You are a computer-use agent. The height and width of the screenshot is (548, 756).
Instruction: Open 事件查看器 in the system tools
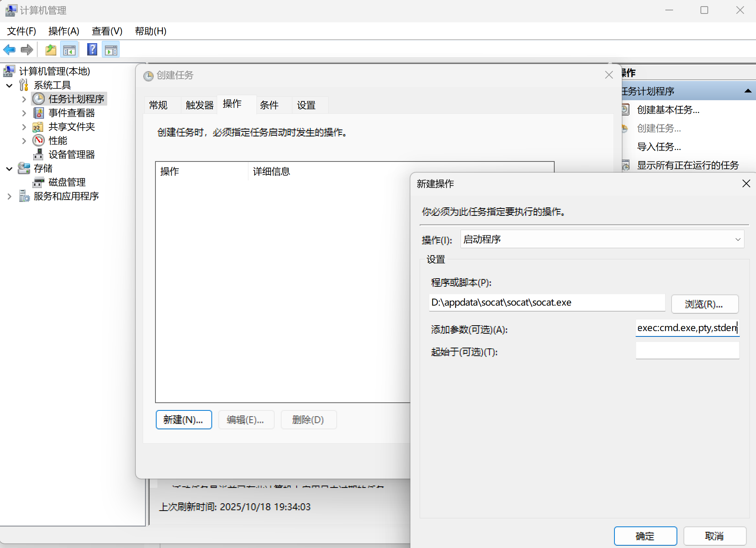click(71, 113)
